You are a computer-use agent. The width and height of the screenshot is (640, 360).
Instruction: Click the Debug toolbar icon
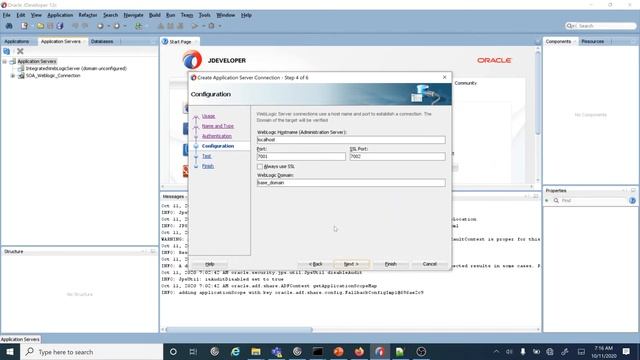(211, 26)
